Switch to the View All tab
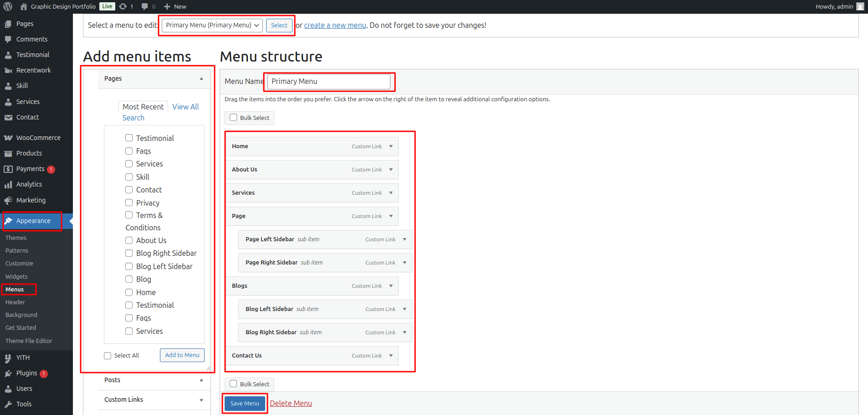The width and height of the screenshot is (868, 415). pos(185,107)
